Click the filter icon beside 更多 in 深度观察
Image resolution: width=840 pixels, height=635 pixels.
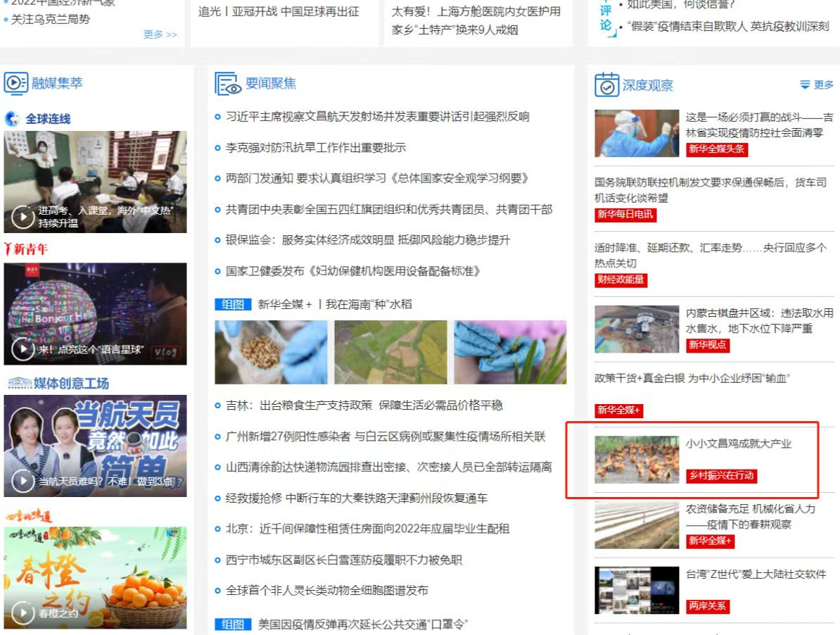point(804,84)
